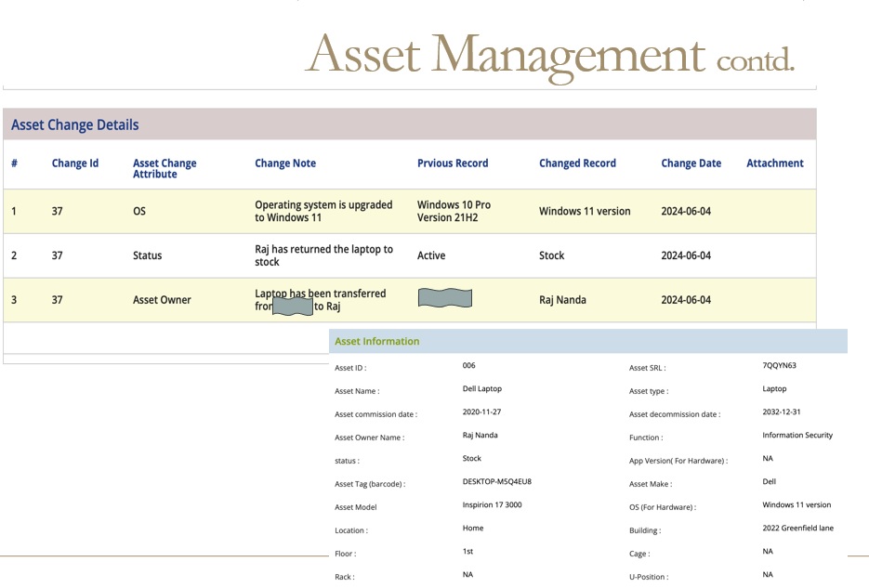Click the Asset Change Attribute column header

pos(165,168)
